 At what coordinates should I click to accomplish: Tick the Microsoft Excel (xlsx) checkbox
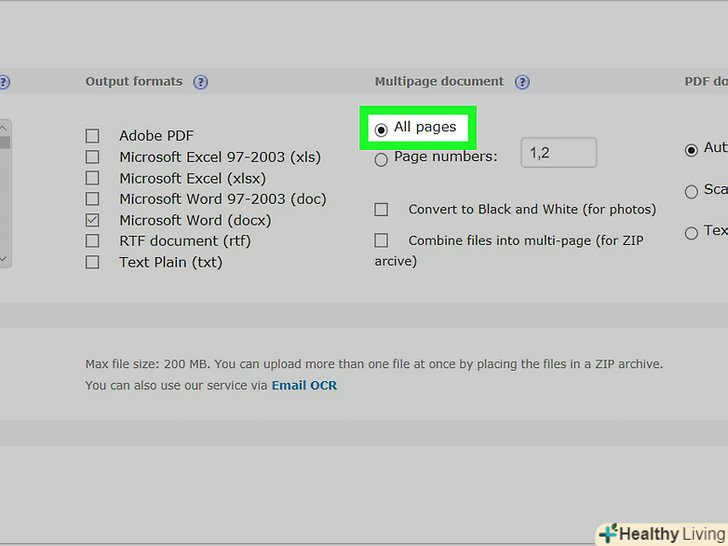(92, 178)
